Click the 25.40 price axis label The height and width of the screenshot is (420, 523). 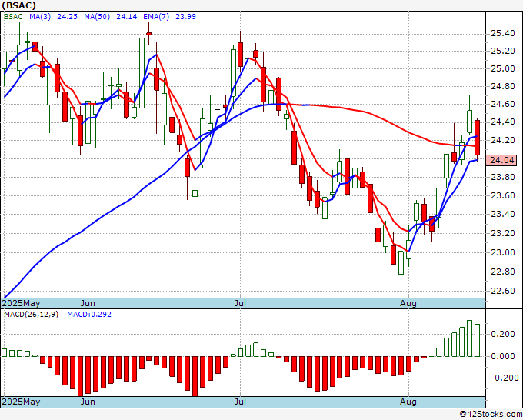click(503, 33)
